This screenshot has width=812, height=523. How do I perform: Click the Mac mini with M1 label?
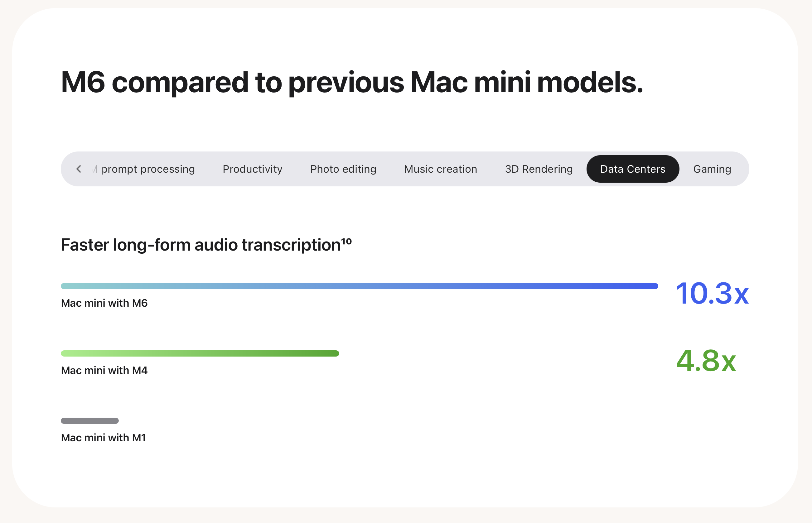pos(103,437)
